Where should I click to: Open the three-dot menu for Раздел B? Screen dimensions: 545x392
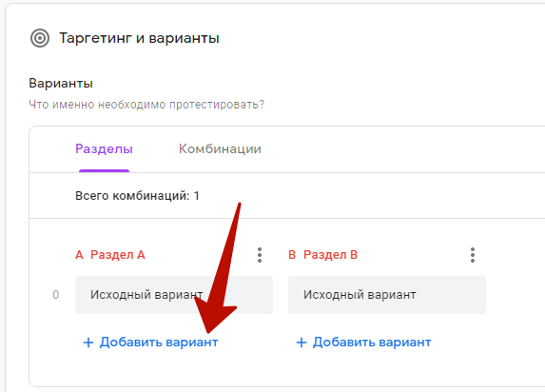coord(473,255)
